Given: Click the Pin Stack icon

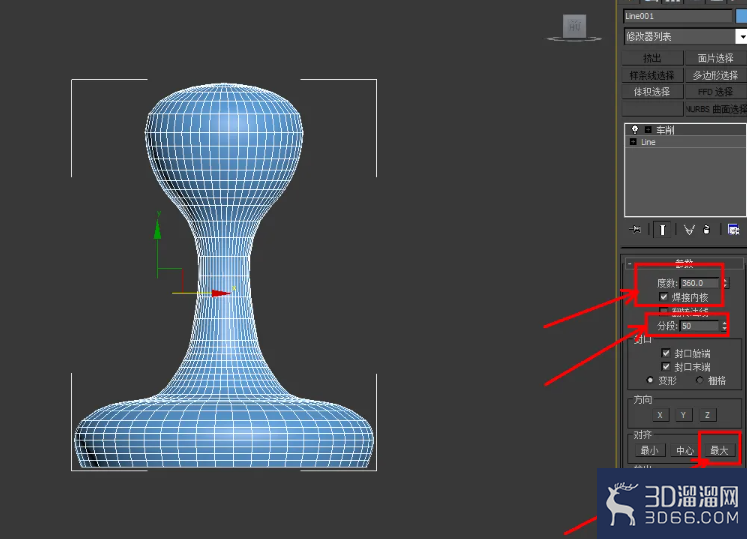Looking at the screenshot, I should pos(635,230).
